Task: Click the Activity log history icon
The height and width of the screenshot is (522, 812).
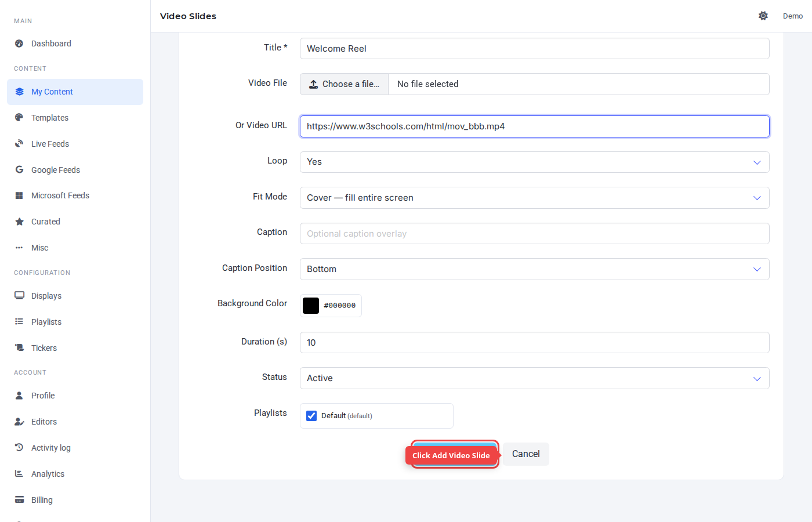Action: [x=19, y=447]
